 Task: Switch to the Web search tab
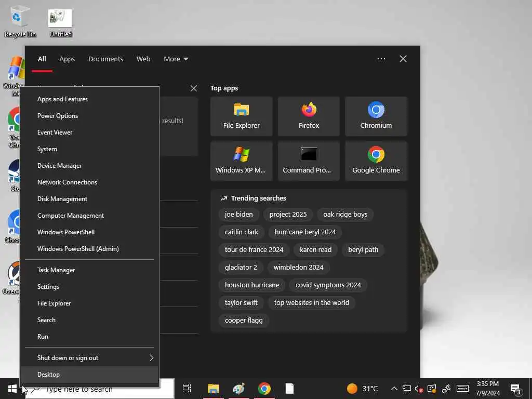click(x=143, y=59)
